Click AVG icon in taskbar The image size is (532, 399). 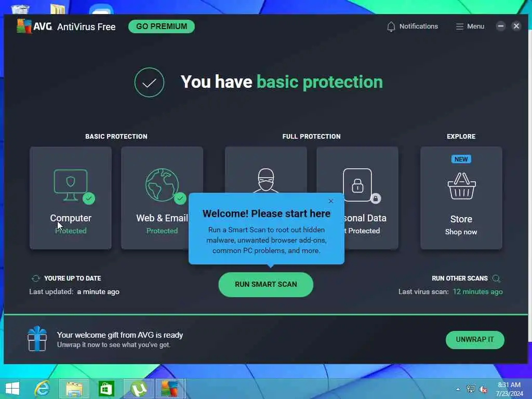(x=170, y=389)
